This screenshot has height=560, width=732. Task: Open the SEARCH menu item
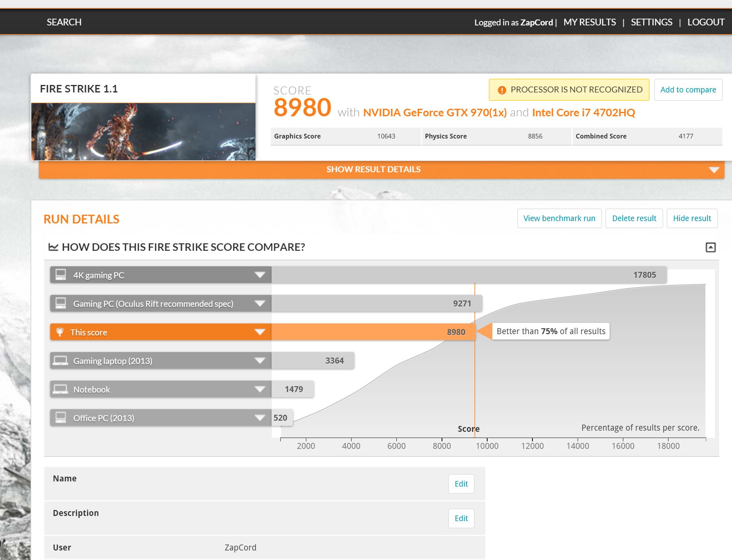pos(64,22)
